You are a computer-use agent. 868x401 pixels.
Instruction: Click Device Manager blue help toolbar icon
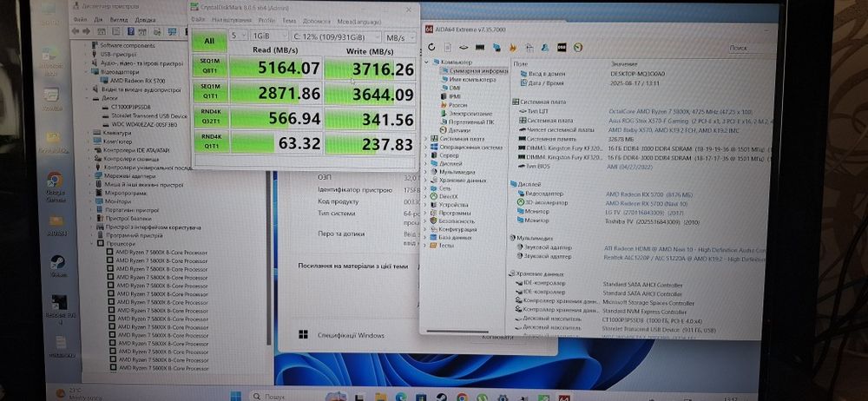[x=131, y=31]
